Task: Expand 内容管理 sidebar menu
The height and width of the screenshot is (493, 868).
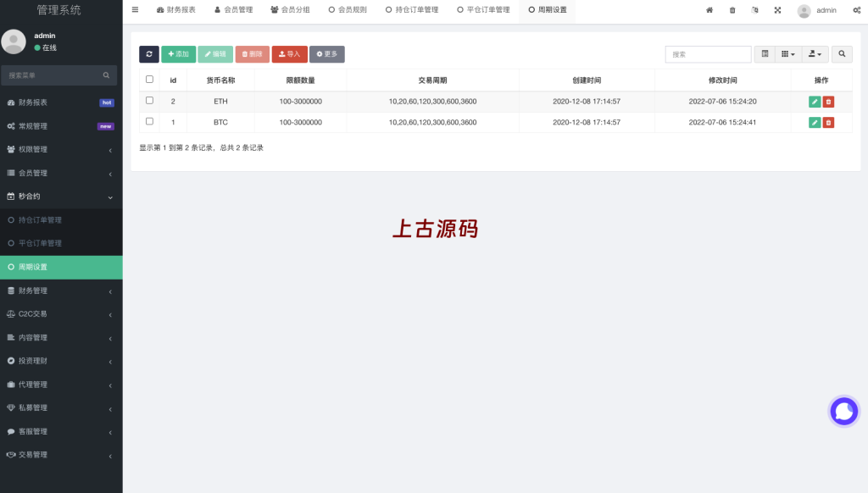Action: (61, 337)
